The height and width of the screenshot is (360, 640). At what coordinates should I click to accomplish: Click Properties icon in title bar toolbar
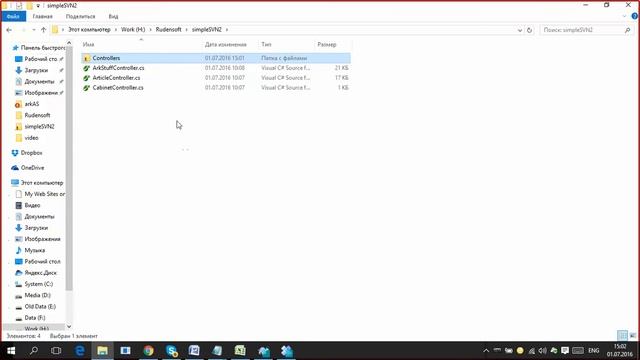(x=19, y=6)
